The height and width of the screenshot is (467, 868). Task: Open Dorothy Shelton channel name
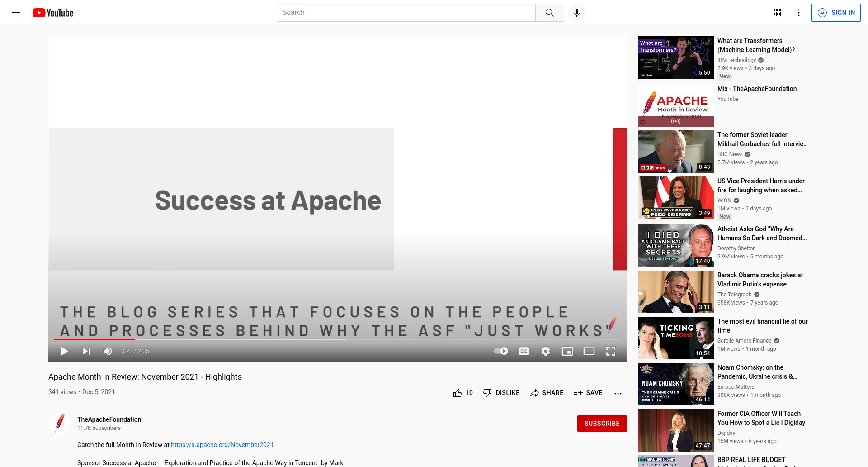coord(736,248)
